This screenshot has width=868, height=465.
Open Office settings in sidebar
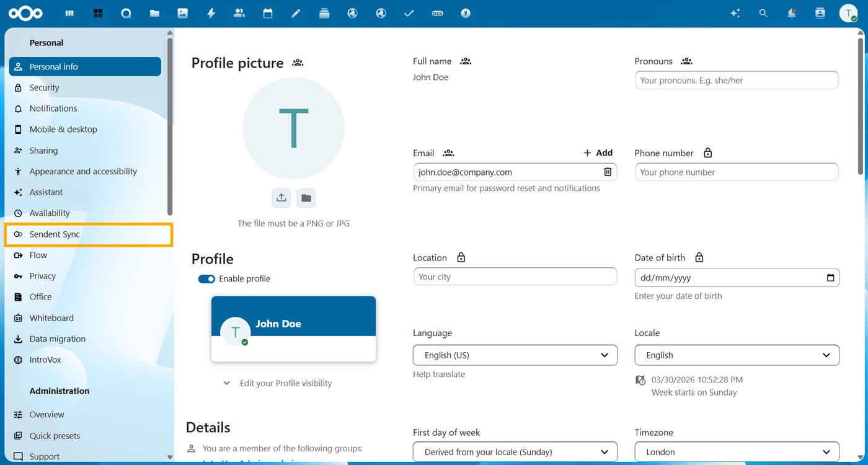coord(85,297)
